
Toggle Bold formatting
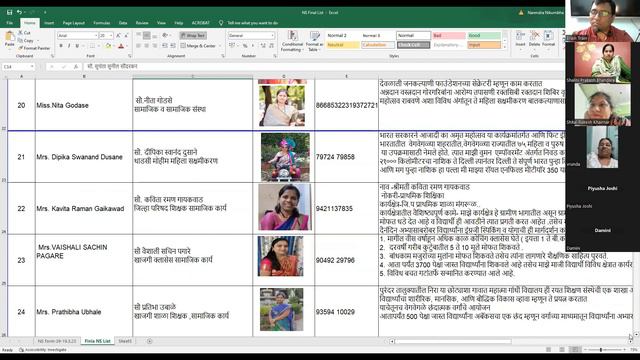click(x=61, y=46)
